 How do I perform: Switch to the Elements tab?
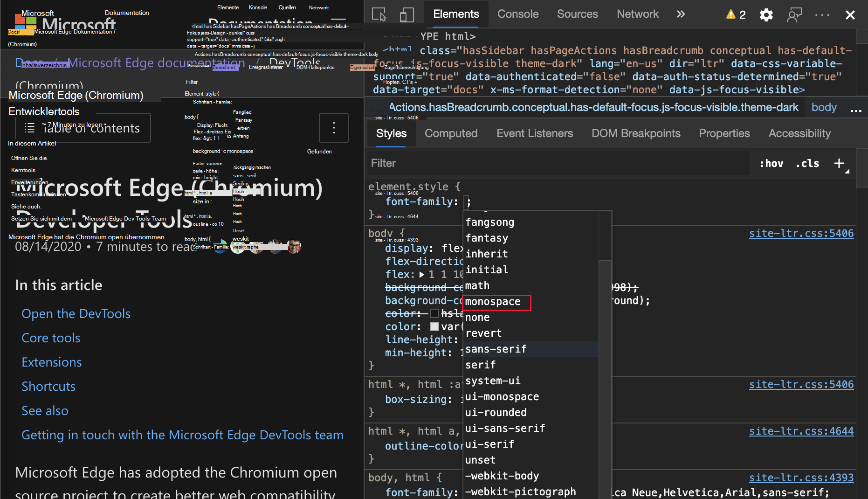point(456,14)
